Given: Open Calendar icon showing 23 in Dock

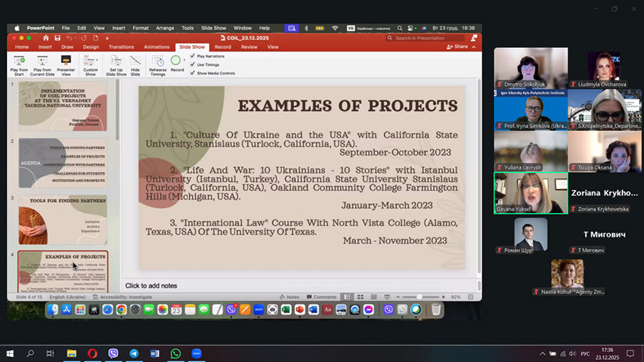Looking at the screenshot, I should click(176, 310).
